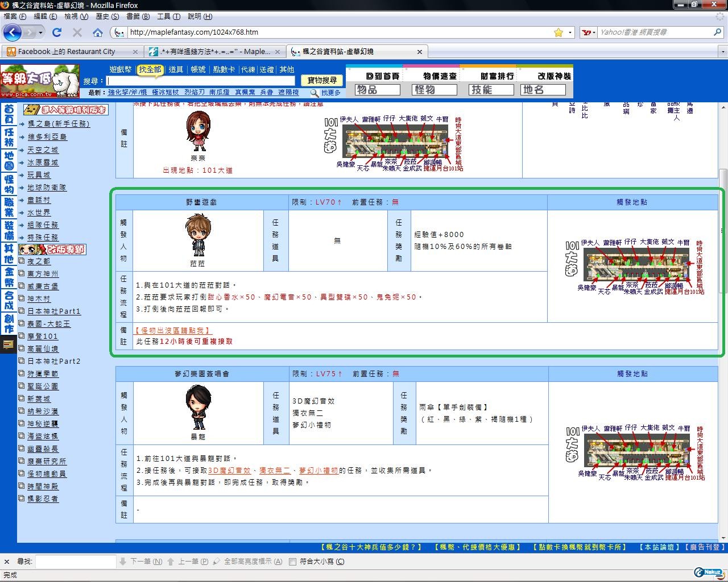Go to the Firefox home page
Image resolution: width=728 pixels, height=582 pixels.
[x=98, y=32]
